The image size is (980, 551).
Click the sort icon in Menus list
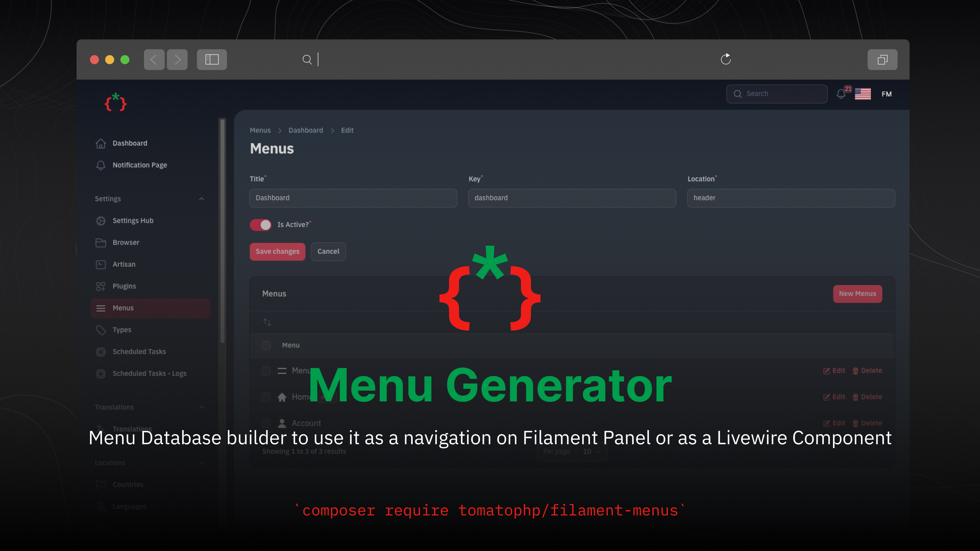(266, 321)
